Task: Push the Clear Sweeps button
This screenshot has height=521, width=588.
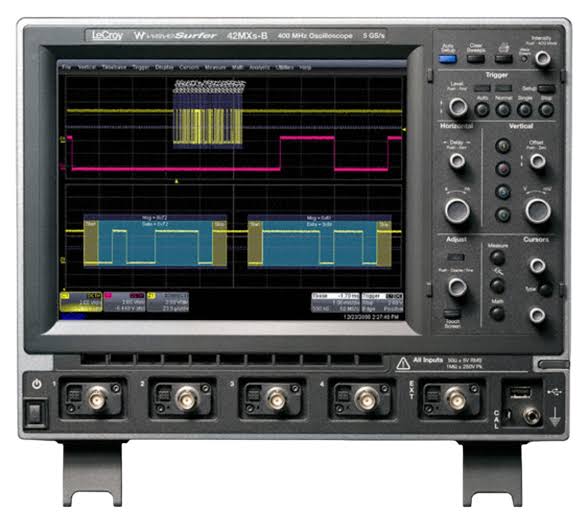Action: (476, 59)
